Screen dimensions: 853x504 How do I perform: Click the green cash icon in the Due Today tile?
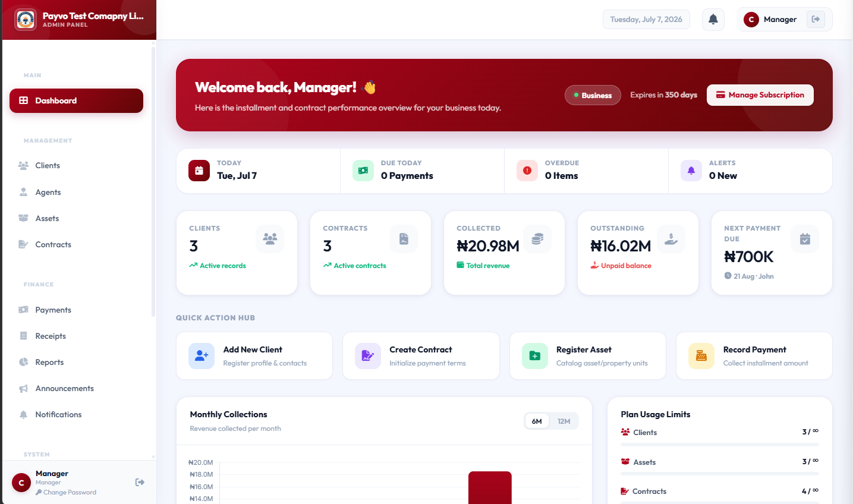tap(363, 171)
